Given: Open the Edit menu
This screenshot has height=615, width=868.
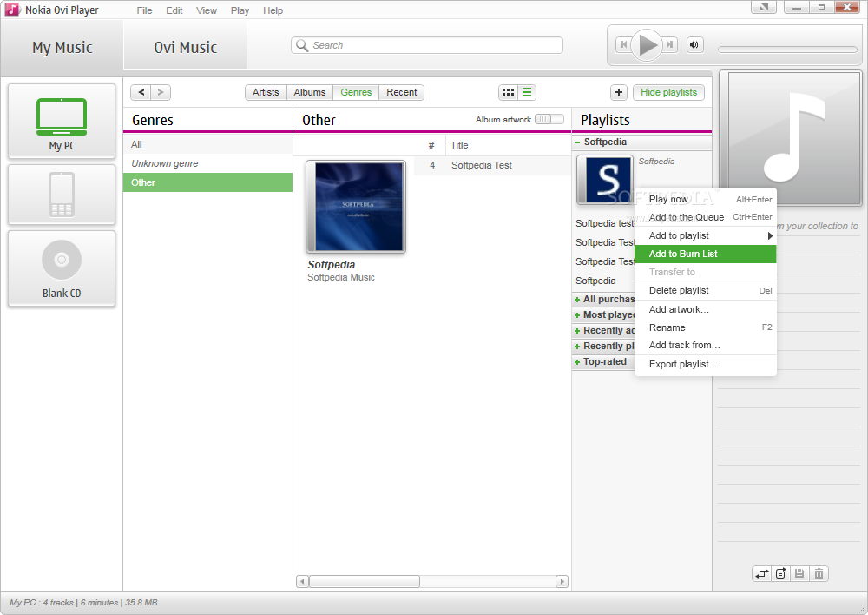Looking at the screenshot, I should (x=174, y=10).
